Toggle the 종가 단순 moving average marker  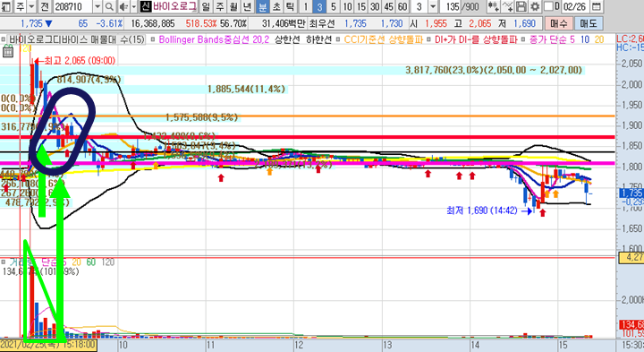tap(523, 39)
